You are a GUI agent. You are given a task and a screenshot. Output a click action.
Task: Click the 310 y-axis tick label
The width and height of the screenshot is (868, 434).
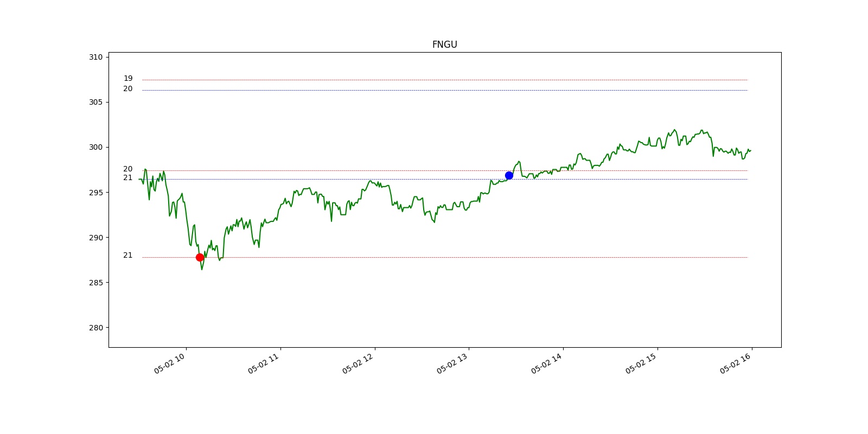(95, 57)
